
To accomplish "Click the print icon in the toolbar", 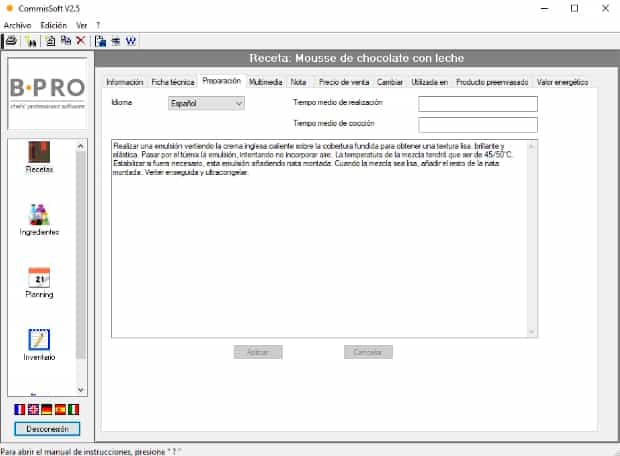I will click(x=11, y=41).
